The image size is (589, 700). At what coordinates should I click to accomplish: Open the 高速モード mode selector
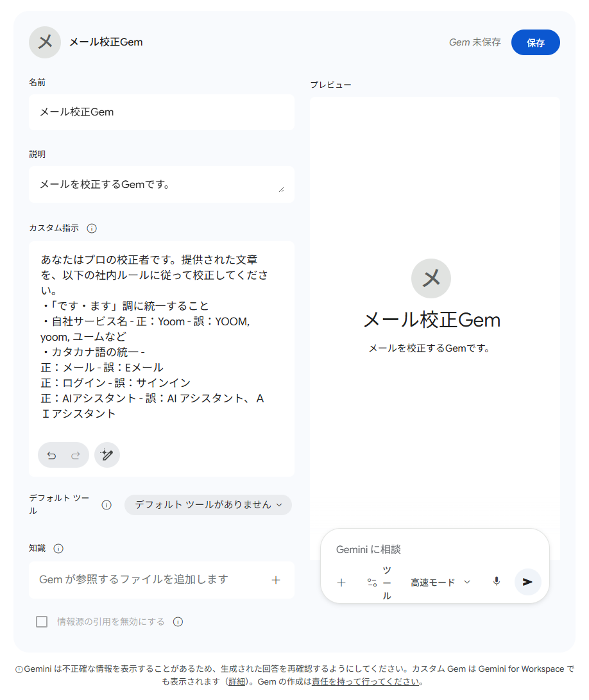click(x=441, y=583)
